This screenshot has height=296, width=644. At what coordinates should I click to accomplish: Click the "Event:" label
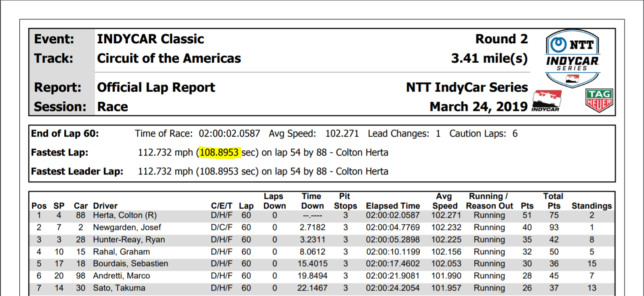(x=54, y=39)
